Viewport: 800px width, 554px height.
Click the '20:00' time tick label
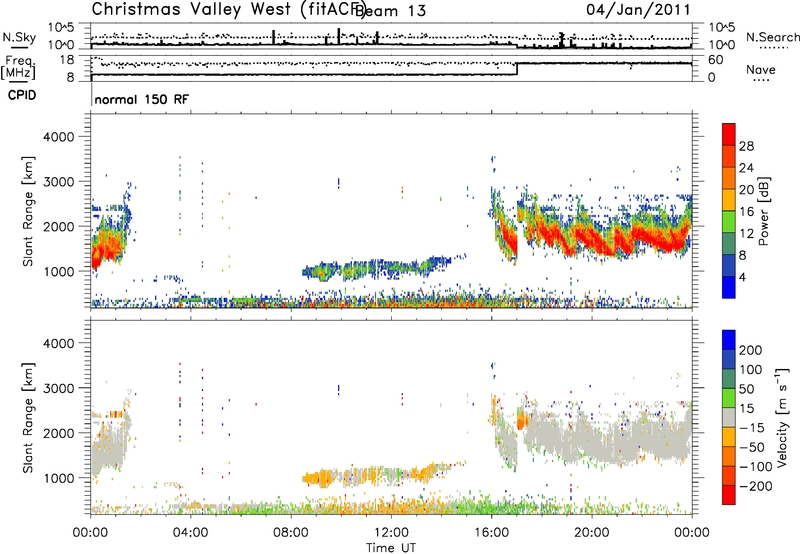point(591,533)
